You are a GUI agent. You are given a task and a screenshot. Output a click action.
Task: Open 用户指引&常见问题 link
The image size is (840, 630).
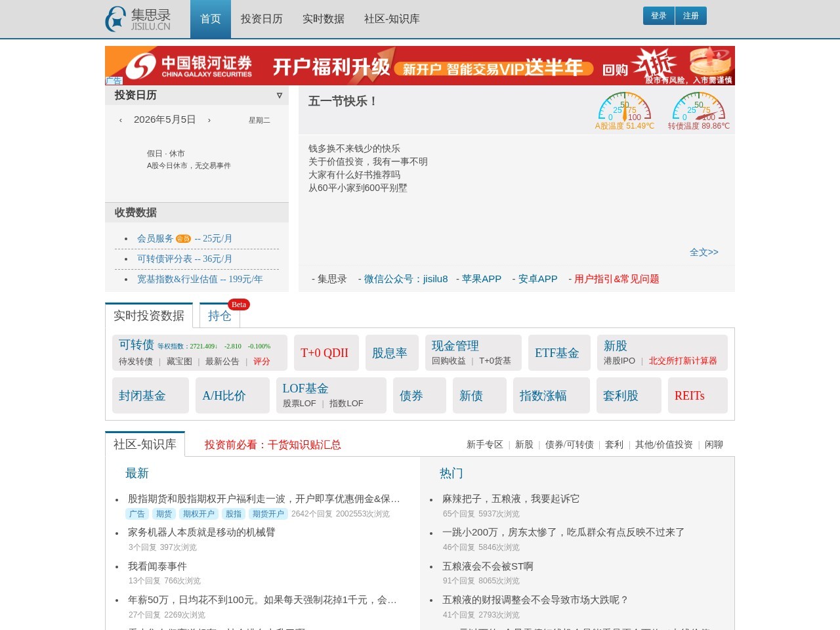coord(617,279)
